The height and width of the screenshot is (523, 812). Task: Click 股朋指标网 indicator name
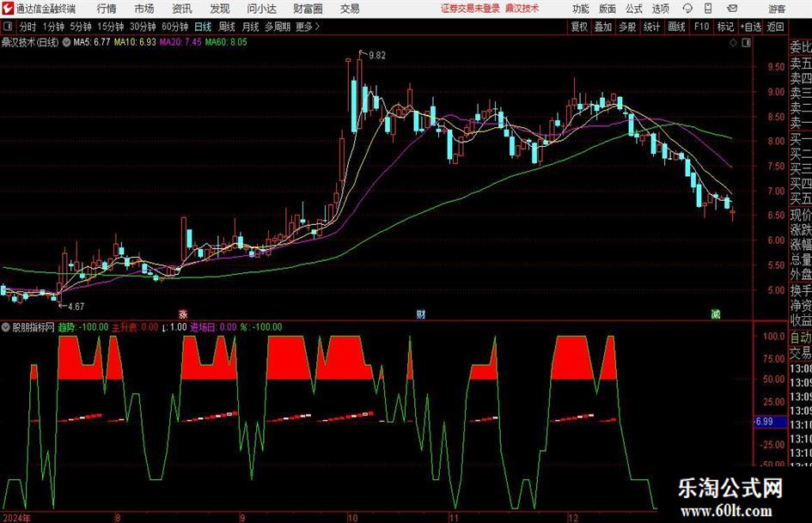point(34,327)
